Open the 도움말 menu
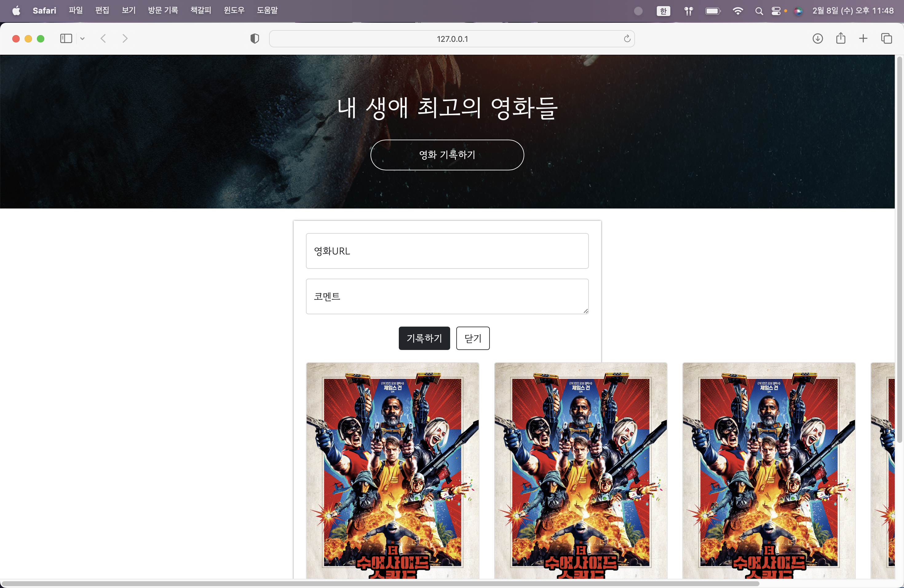The height and width of the screenshot is (588, 904). 268,11
